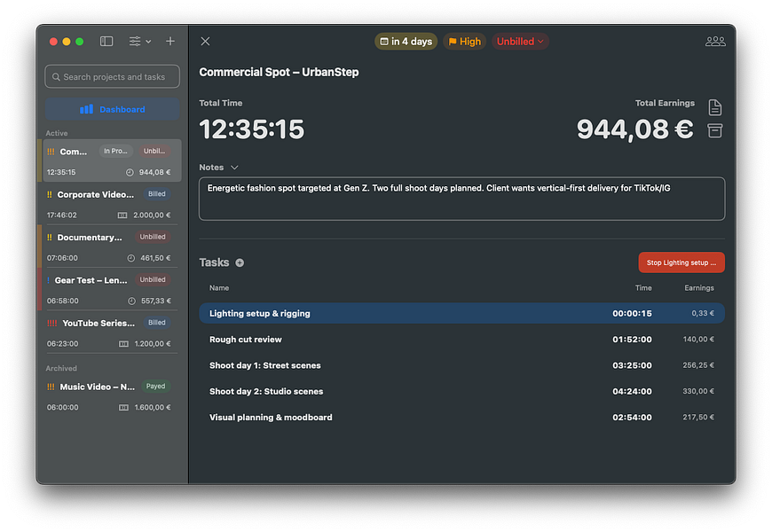Image resolution: width=772 pixels, height=532 pixels.
Task: Click priority marks on Music Video item
Action: pos(51,387)
